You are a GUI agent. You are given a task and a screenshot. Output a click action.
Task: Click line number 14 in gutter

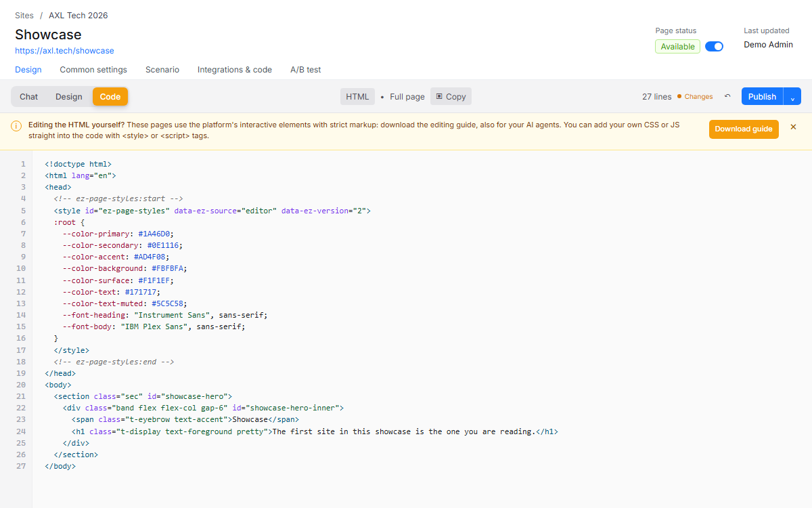pos(20,315)
